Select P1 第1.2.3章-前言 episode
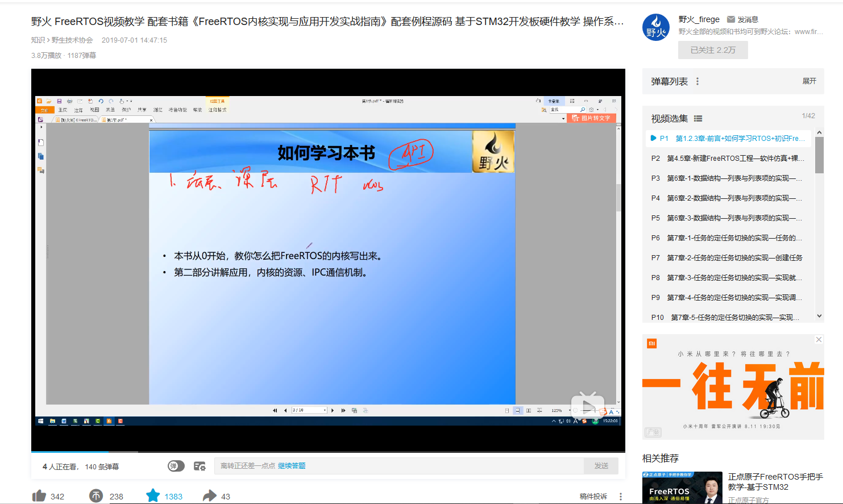Viewport: 843px width, 504px height. coord(729,139)
